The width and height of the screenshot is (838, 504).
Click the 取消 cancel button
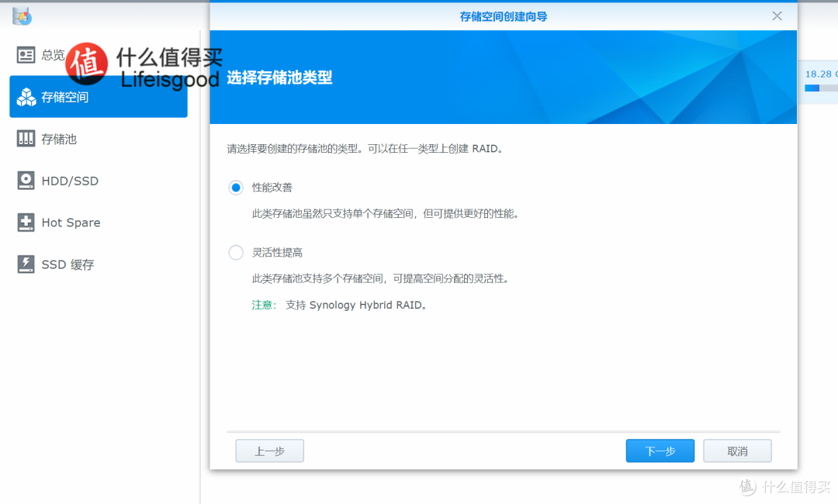(738, 451)
